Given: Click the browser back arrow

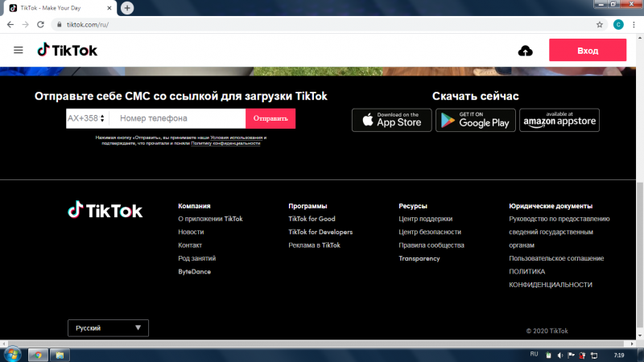Looking at the screenshot, I should click(x=10, y=25).
